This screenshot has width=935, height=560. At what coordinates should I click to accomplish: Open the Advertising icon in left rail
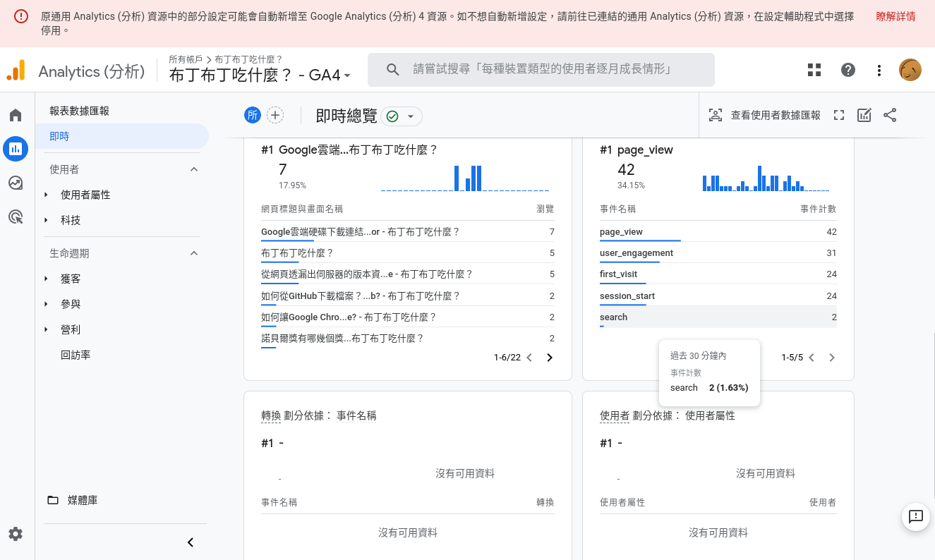[x=16, y=217]
